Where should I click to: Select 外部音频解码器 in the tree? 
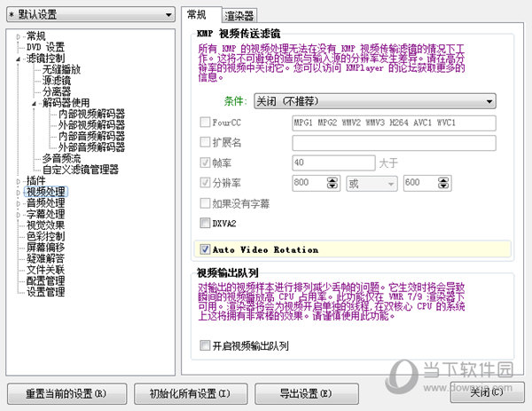coord(91,147)
